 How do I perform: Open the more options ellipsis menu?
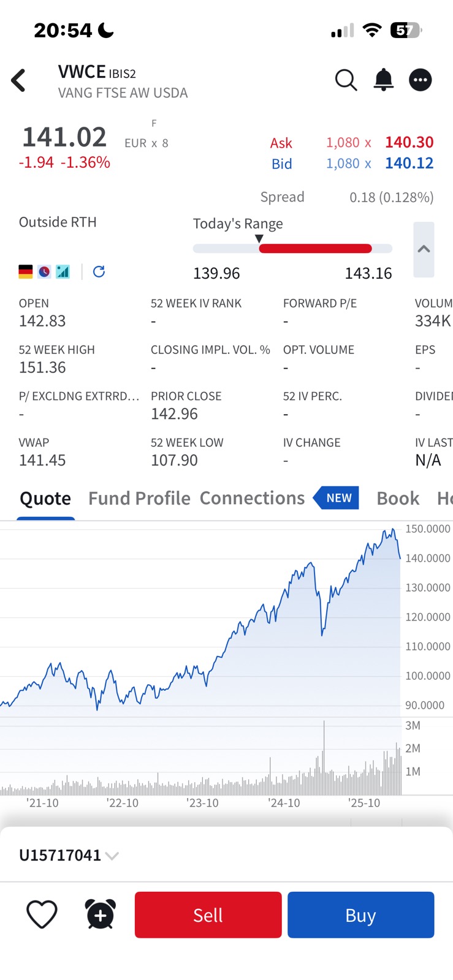click(421, 80)
